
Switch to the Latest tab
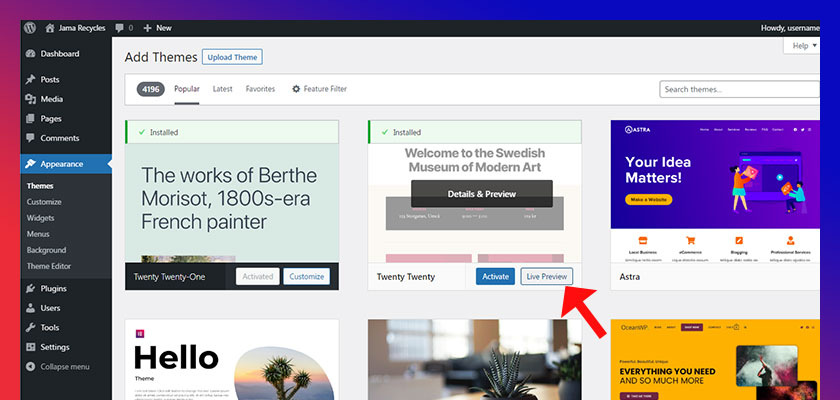click(222, 89)
